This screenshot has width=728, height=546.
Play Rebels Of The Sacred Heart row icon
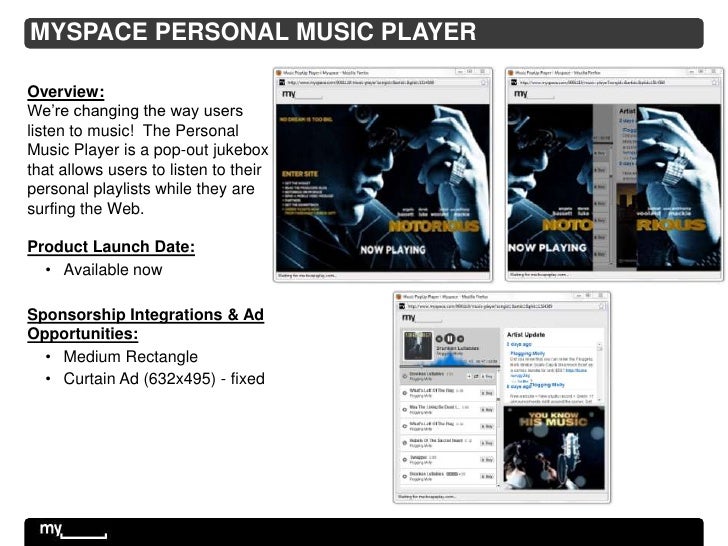tap(405, 443)
